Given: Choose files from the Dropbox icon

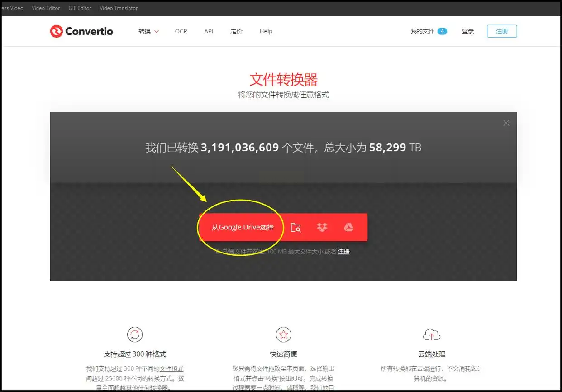Looking at the screenshot, I should pyautogui.click(x=322, y=228).
